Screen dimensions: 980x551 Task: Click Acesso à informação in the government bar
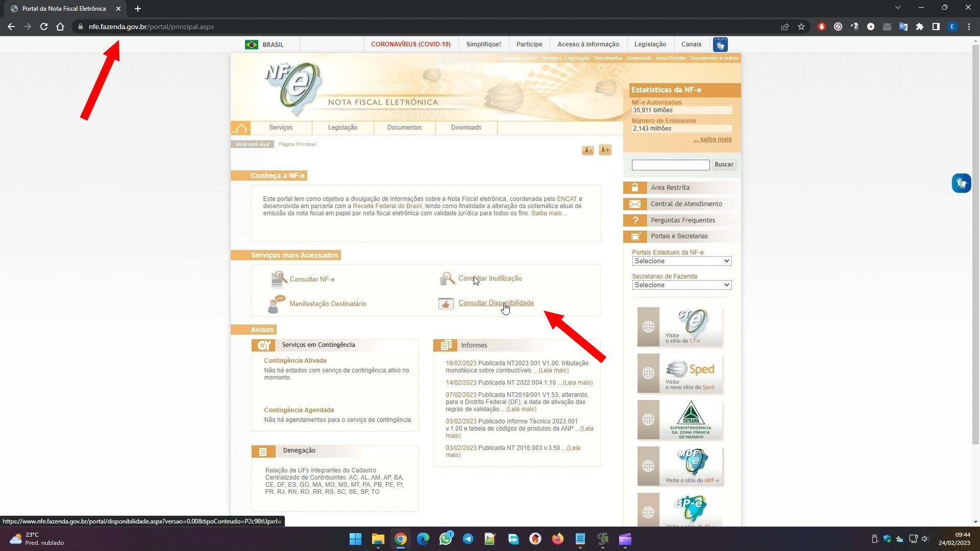(589, 44)
